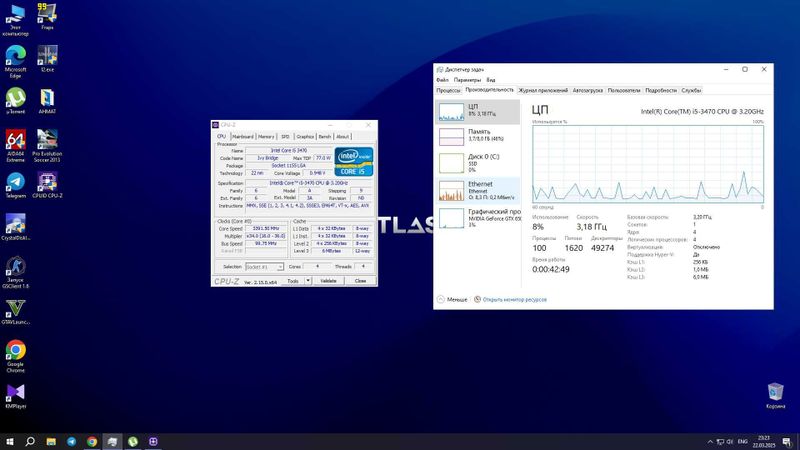Screen dimensions: 800x450
Task: Open the Microsoft Edge desktop icon
Action: click(15, 61)
